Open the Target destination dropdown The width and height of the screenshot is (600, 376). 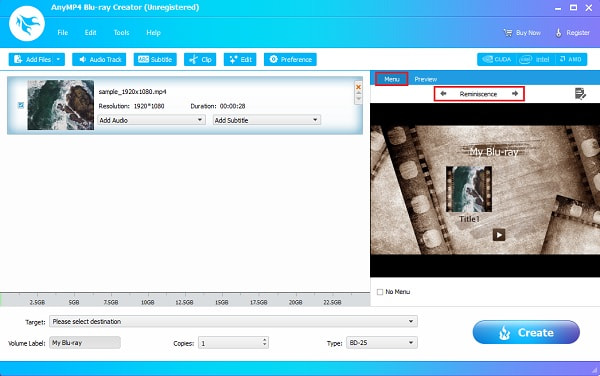point(233,321)
